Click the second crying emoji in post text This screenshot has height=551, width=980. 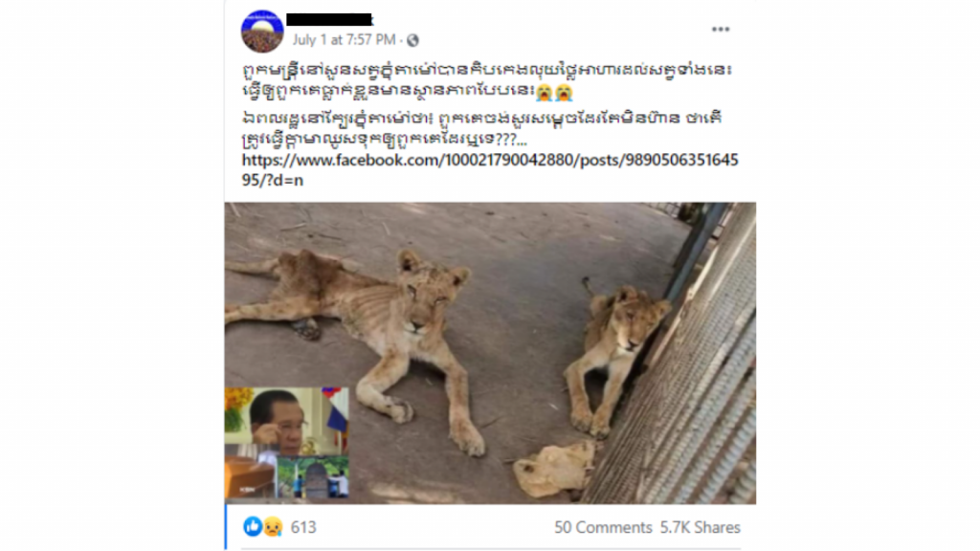564,92
